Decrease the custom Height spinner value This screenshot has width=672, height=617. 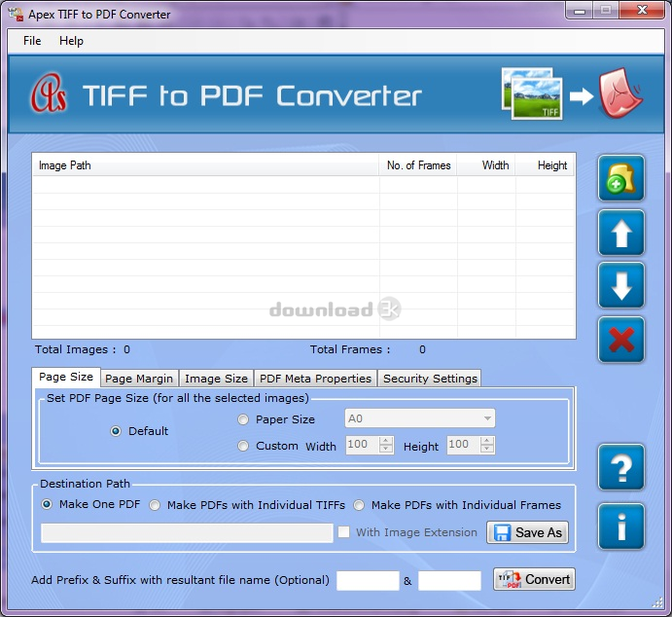pos(487,449)
